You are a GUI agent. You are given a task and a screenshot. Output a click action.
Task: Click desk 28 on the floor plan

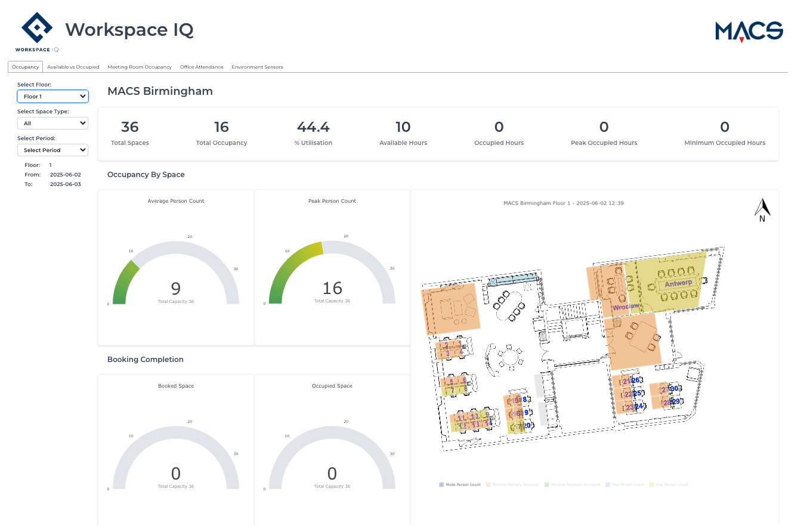(667, 403)
